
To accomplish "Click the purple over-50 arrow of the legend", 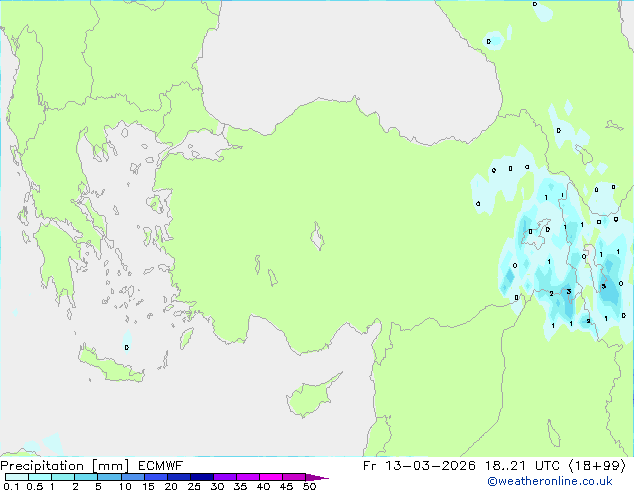I will 317,477.
